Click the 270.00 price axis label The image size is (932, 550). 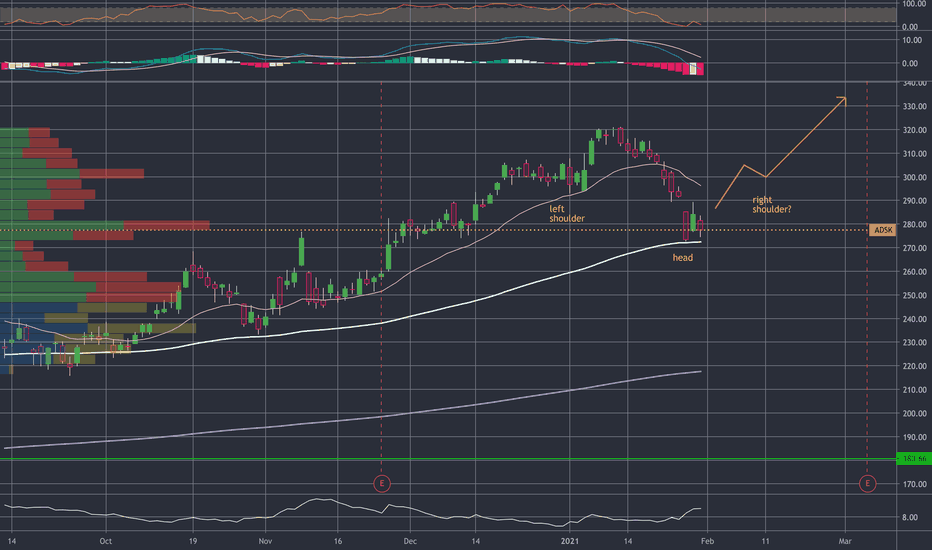(914, 248)
